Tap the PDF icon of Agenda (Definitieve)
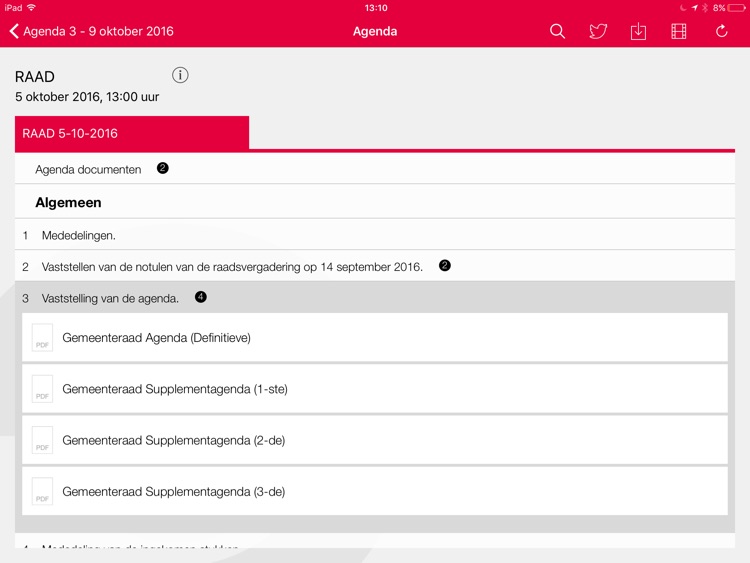This screenshot has height=563, width=750. click(x=42, y=338)
